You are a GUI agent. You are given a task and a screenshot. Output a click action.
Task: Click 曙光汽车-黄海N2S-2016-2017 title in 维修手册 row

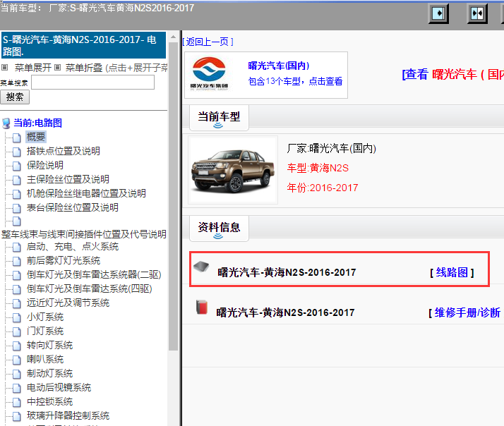point(285,312)
